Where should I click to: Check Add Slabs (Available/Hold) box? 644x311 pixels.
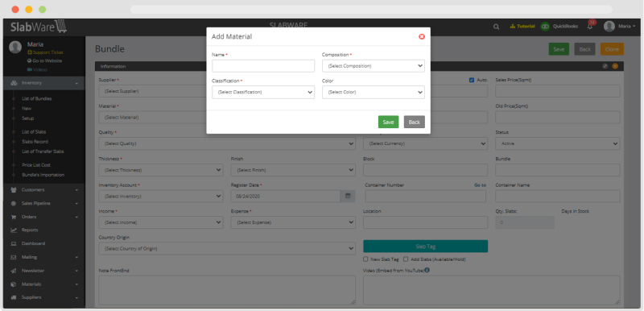click(x=406, y=259)
